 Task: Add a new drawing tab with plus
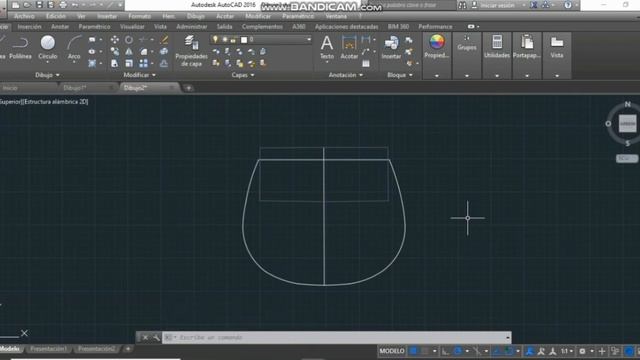(x=188, y=88)
